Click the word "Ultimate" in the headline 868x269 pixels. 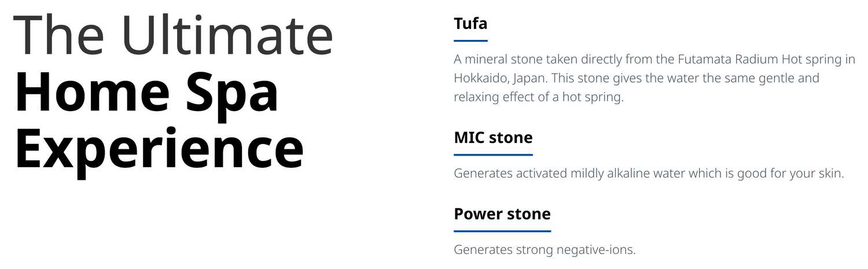click(x=227, y=36)
